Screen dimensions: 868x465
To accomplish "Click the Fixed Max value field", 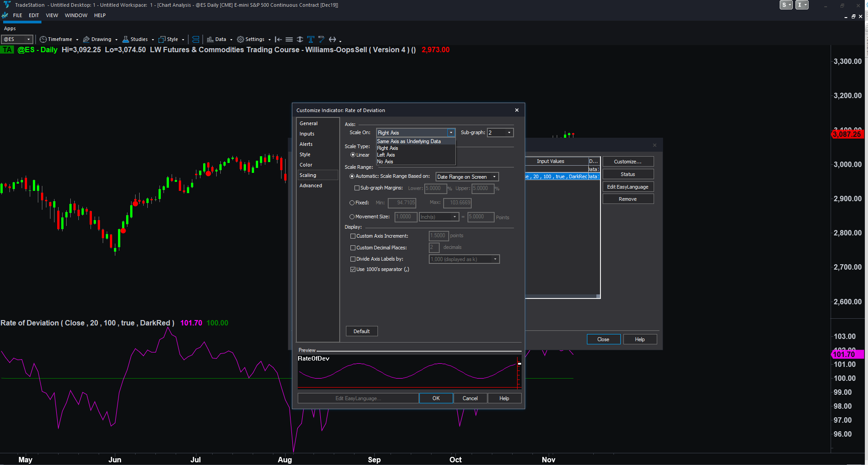I will pos(457,203).
